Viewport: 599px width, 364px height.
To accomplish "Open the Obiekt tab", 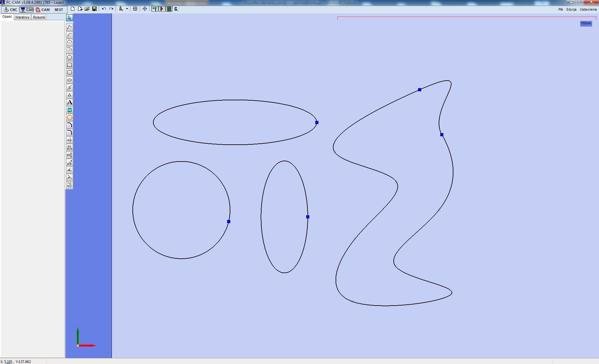I will (x=7, y=17).
